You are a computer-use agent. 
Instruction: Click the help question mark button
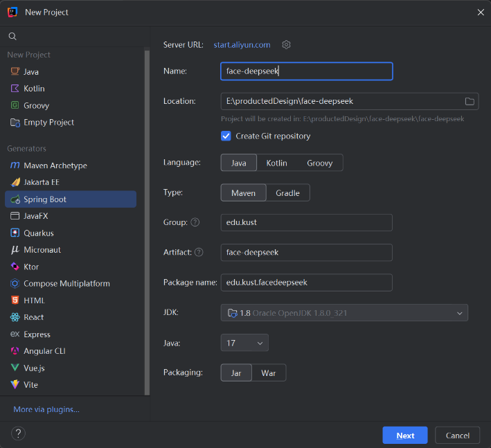(19, 433)
